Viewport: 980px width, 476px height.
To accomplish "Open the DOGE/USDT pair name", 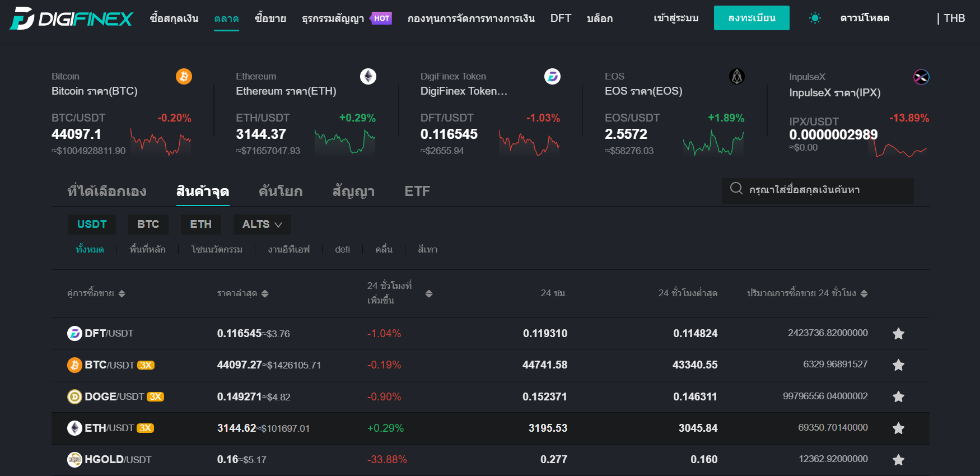I will point(114,396).
